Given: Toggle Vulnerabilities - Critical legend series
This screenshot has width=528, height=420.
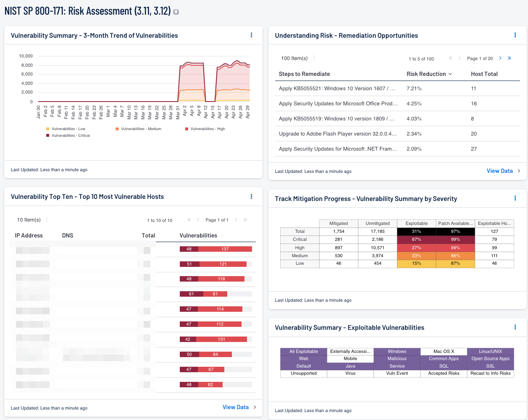Looking at the screenshot, I should [x=70, y=136].
